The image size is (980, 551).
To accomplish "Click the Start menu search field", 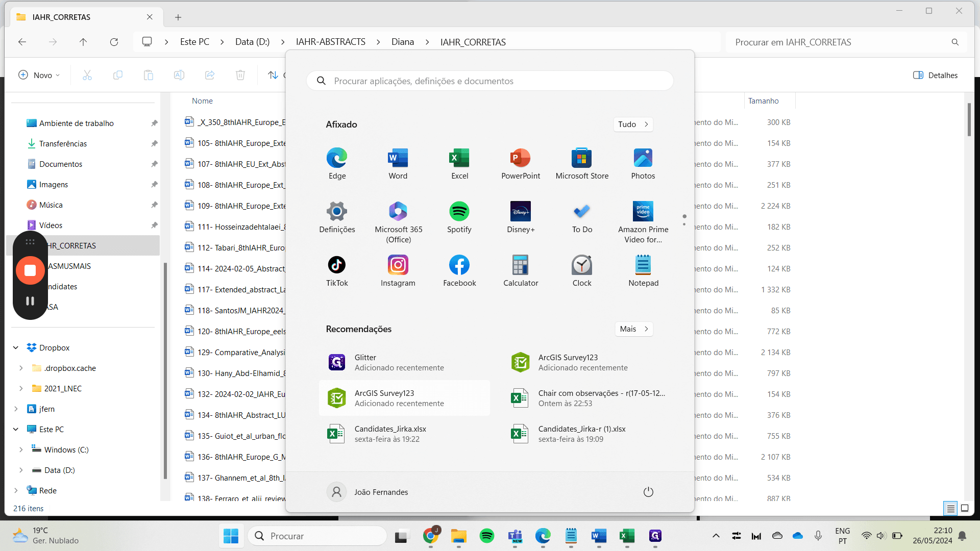I will [x=489, y=81].
